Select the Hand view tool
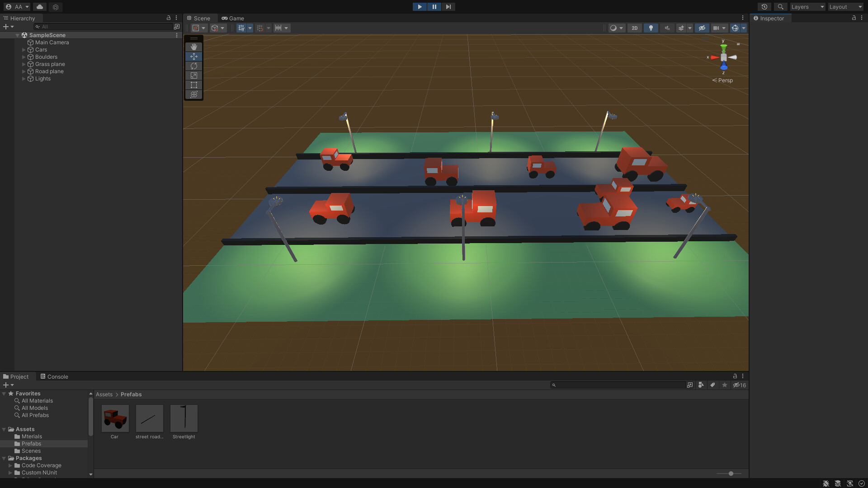 tap(193, 47)
